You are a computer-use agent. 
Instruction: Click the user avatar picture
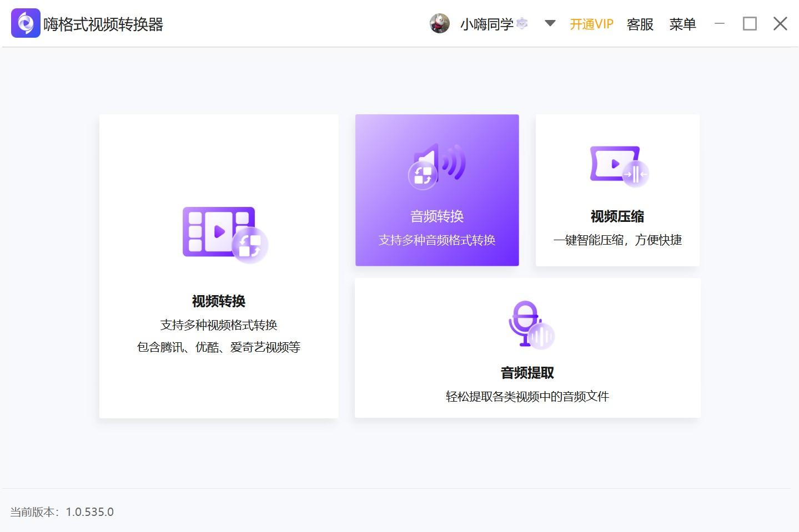pos(439,23)
